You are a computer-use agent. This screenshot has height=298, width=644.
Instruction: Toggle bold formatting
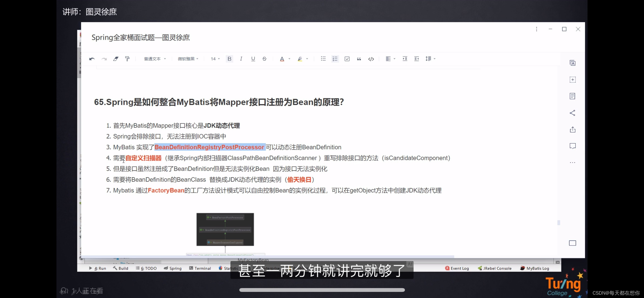click(x=229, y=59)
